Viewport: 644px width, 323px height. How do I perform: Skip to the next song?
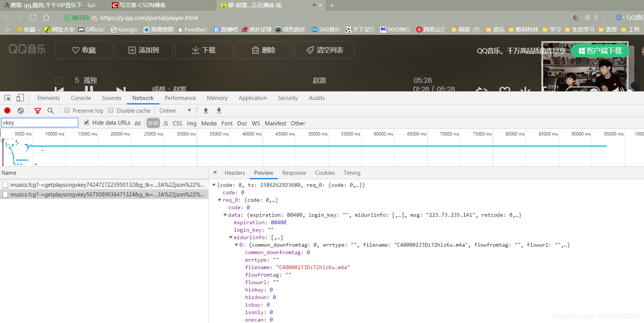pyautogui.click(x=121, y=89)
